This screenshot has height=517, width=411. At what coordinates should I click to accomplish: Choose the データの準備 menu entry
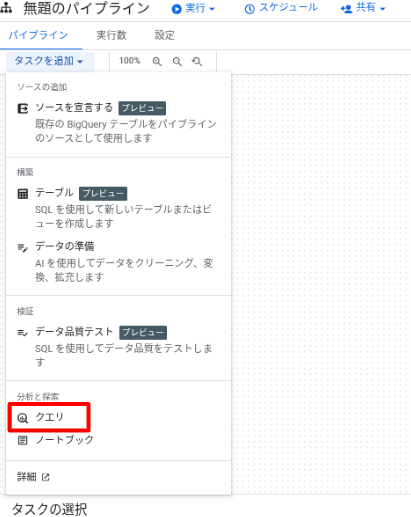pos(118,261)
